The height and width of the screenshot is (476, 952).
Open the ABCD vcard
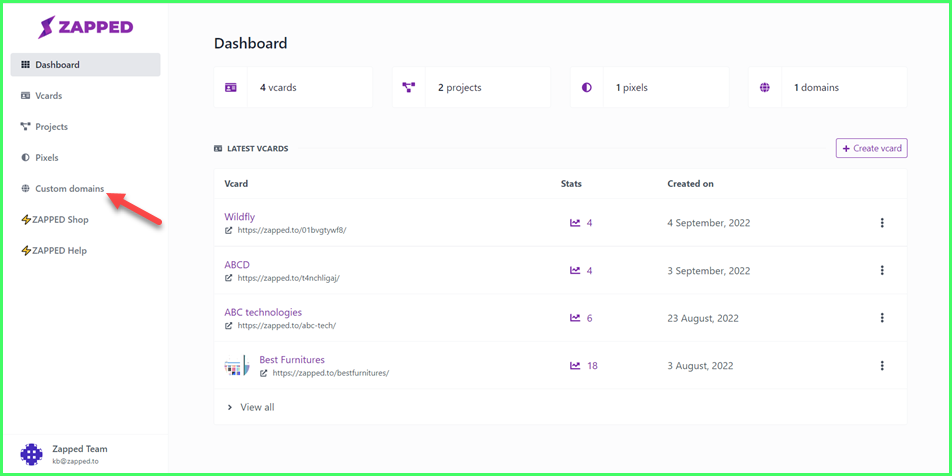237,265
